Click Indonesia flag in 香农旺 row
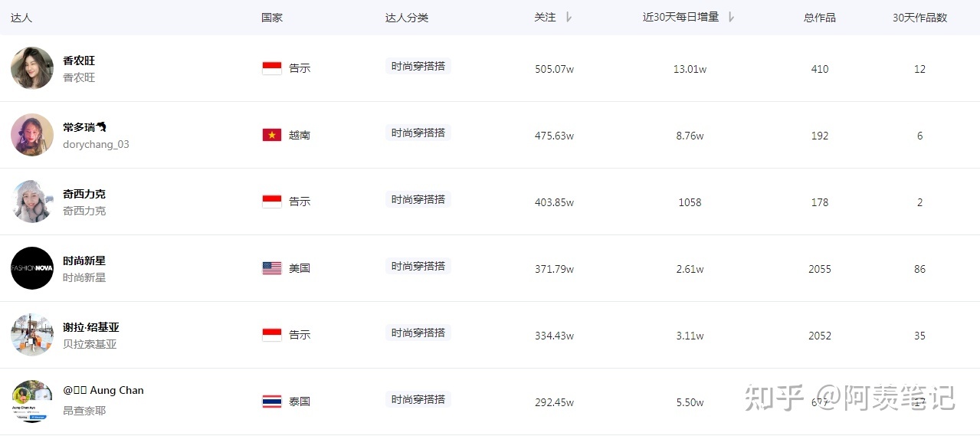Screen dimensions: 980x436 pyautogui.click(x=272, y=68)
